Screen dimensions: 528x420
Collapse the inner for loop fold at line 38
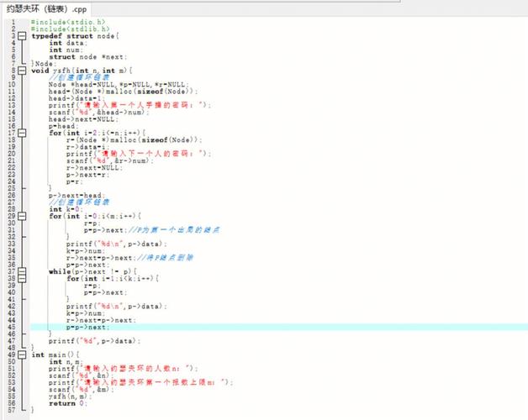23,278
